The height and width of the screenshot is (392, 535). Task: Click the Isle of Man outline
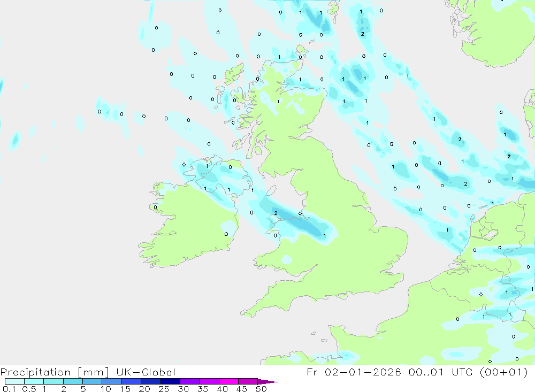pyautogui.click(x=271, y=190)
